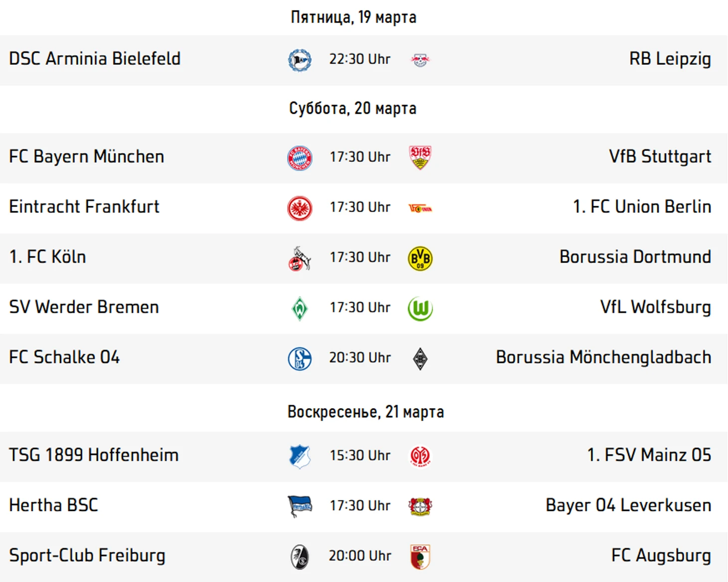Select the 1. FSV Mainz 05 name

coord(649,455)
